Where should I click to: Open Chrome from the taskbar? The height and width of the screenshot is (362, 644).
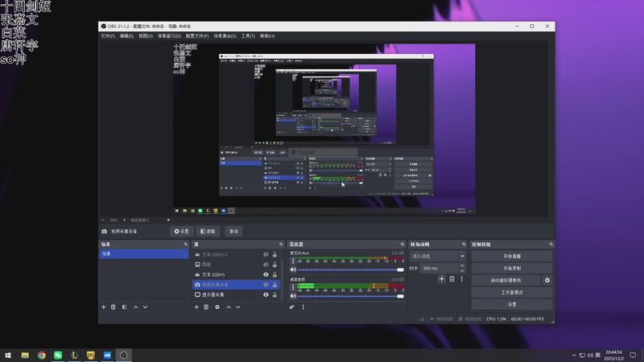[42, 356]
